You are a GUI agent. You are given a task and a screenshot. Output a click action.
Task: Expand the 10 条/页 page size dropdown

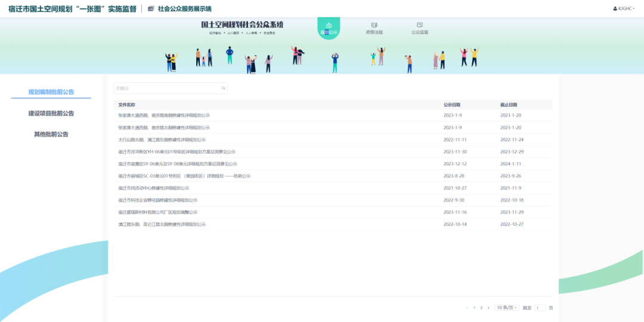[506, 308]
